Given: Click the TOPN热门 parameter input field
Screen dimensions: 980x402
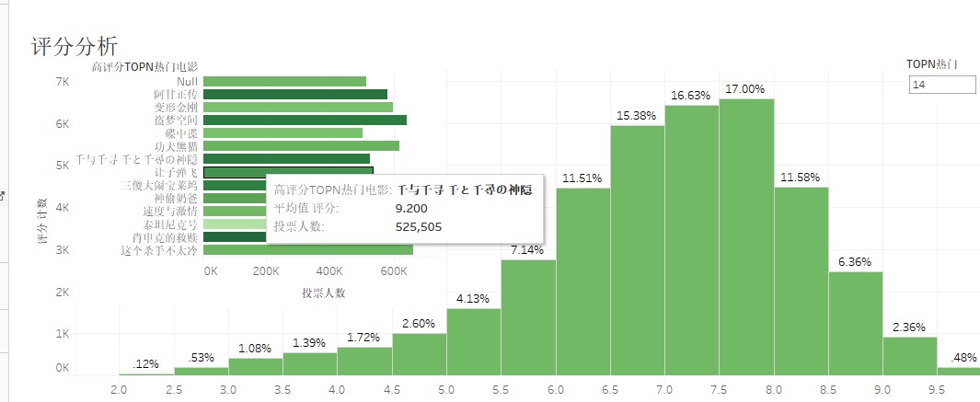Looking at the screenshot, I should point(940,85).
